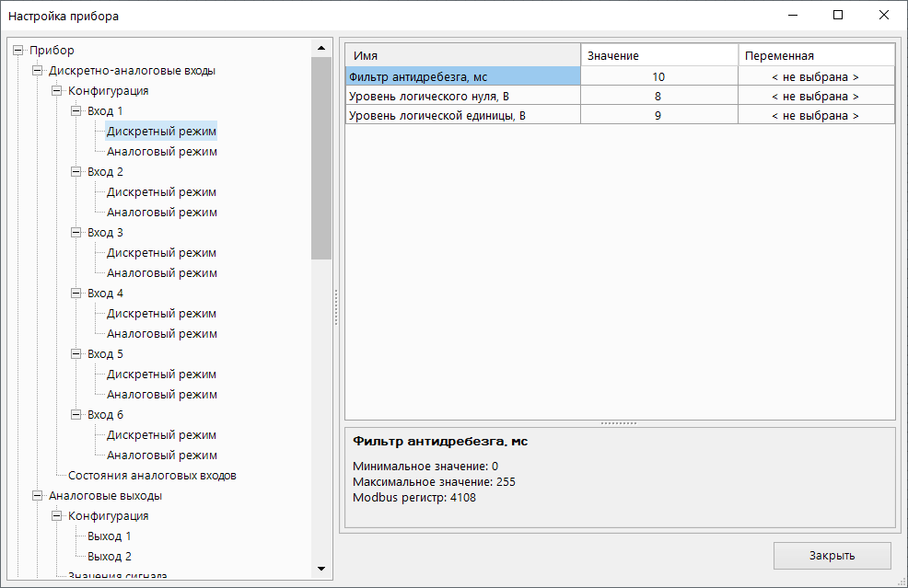
Task: Click the Закрыть button
Action: [x=832, y=556]
